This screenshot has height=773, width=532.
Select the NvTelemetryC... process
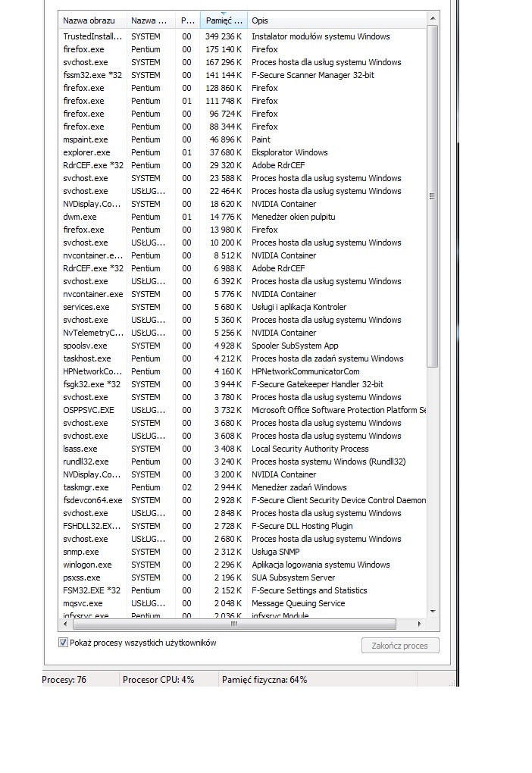(x=242, y=333)
